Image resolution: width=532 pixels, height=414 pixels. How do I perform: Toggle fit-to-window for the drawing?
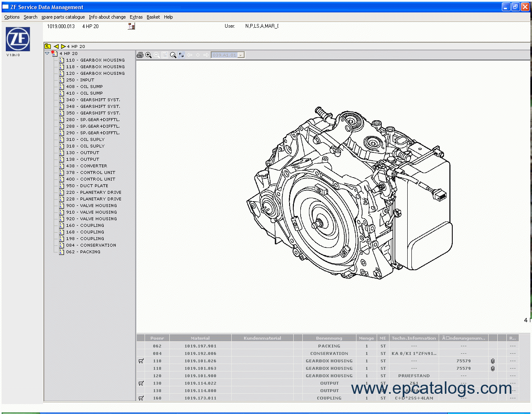(x=181, y=55)
